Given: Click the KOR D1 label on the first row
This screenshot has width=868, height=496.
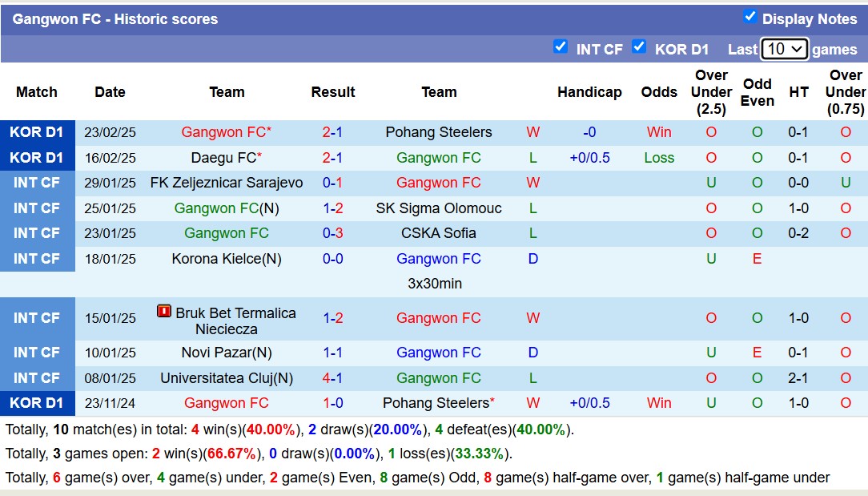Looking at the screenshot, I should tap(37, 132).
